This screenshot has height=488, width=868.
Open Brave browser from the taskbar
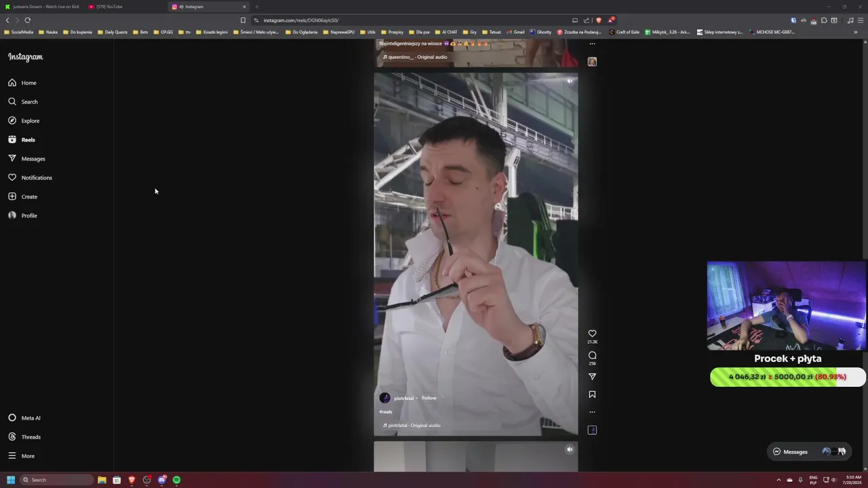point(132,480)
